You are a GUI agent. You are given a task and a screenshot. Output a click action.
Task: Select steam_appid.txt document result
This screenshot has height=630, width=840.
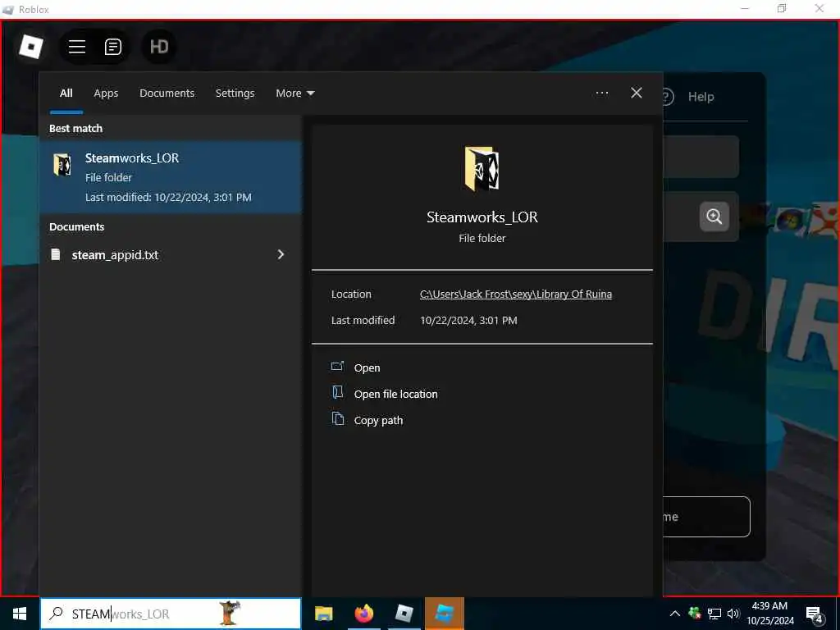click(x=171, y=255)
